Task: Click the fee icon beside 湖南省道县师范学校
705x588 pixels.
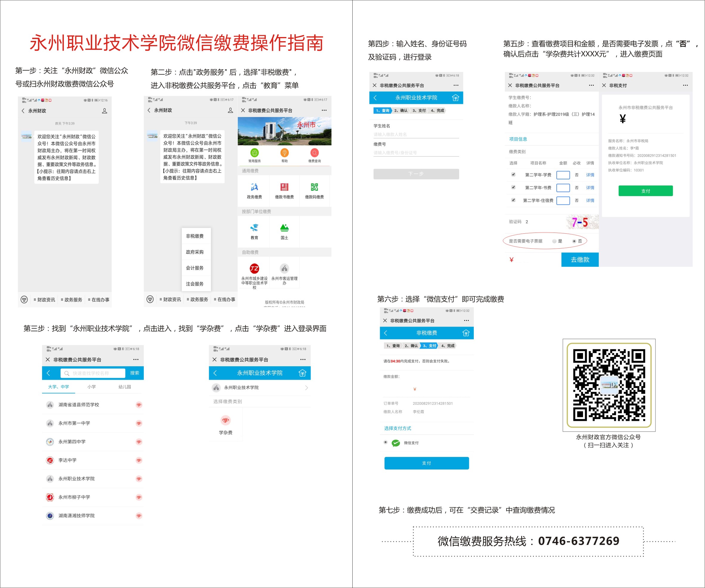Action: pyautogui.click(x=139, y=405)
